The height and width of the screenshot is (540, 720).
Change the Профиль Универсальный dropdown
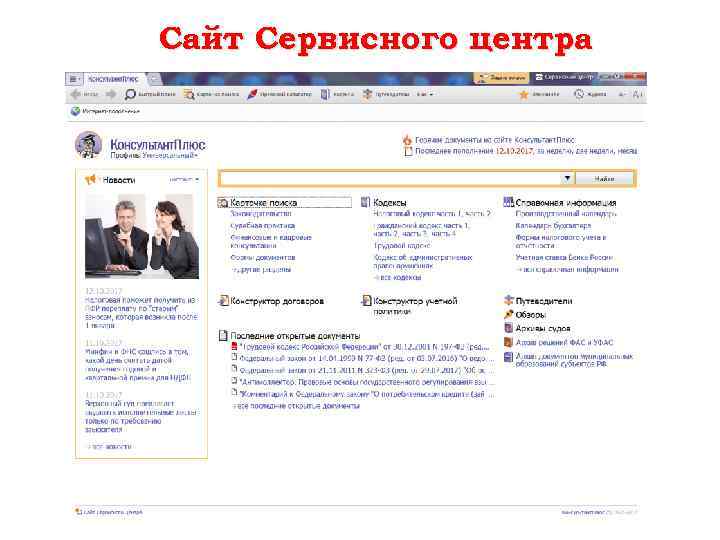pyautogui.click(x=154, y=156)
